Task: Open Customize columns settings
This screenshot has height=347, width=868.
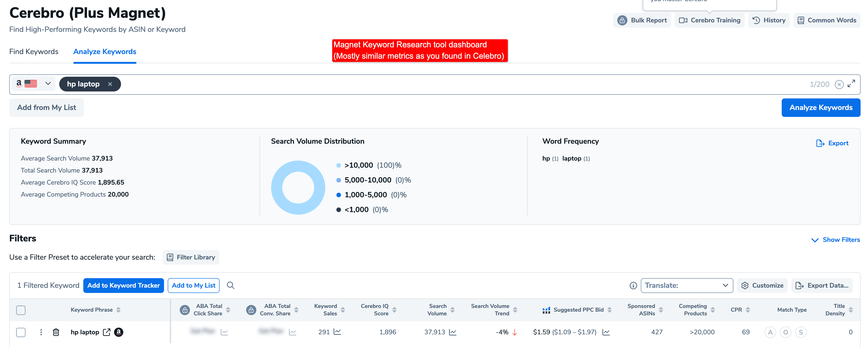Action: point(762,285)
